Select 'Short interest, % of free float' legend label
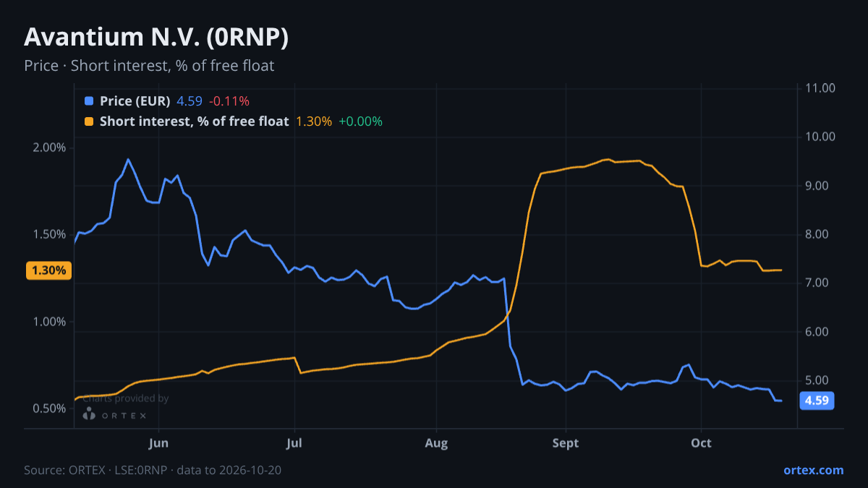This screenshot has height=488, width=868. 194,121
